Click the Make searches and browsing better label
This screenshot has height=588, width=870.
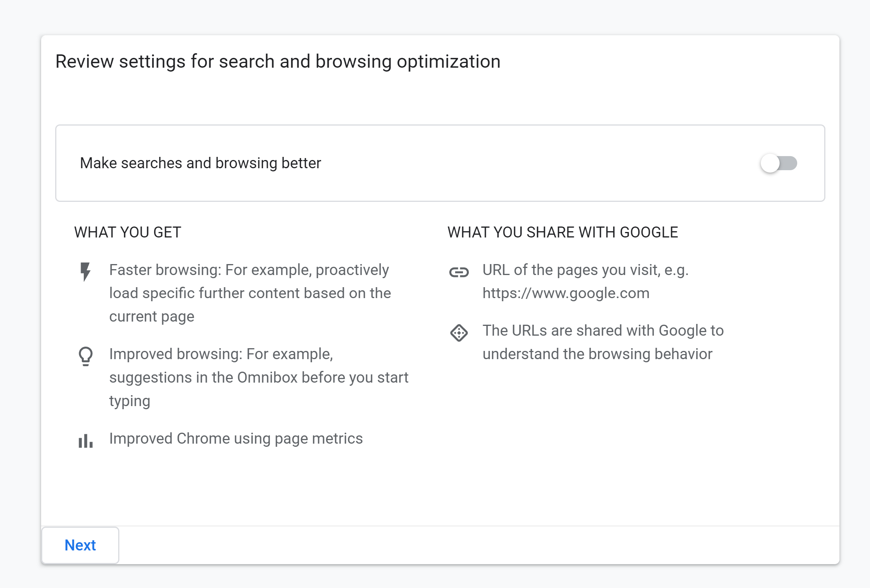(200, 163)
